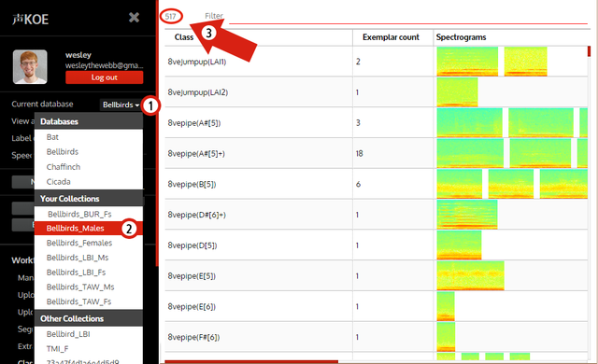Open the 8veJumpup(LAI2) spectrogram
Screen dimensions: 598x364
(457, 92)
